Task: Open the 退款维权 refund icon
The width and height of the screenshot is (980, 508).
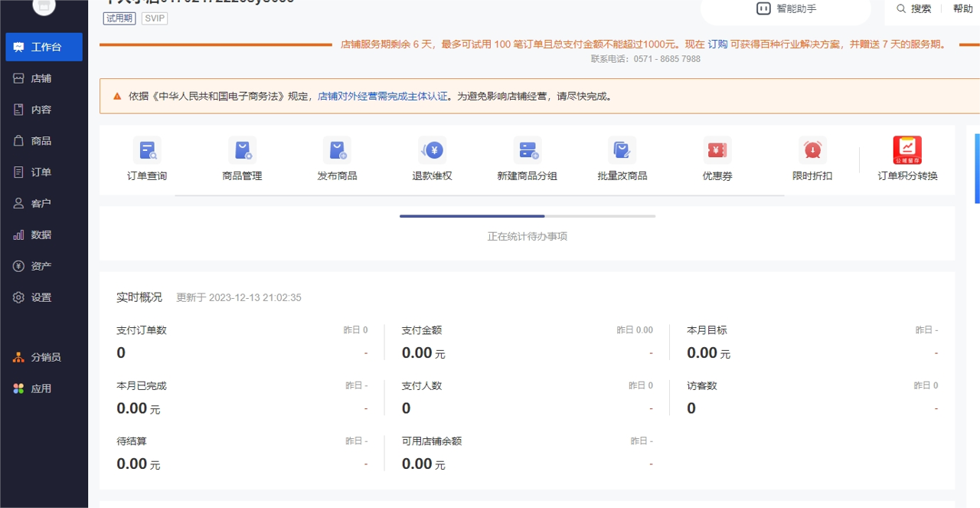Action: pos(432,150)
